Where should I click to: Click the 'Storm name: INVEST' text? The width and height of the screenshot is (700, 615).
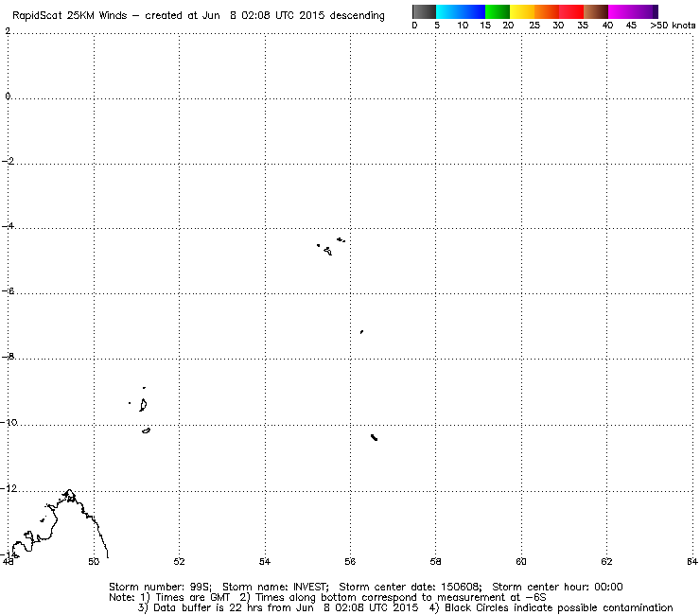coord(275,587)
